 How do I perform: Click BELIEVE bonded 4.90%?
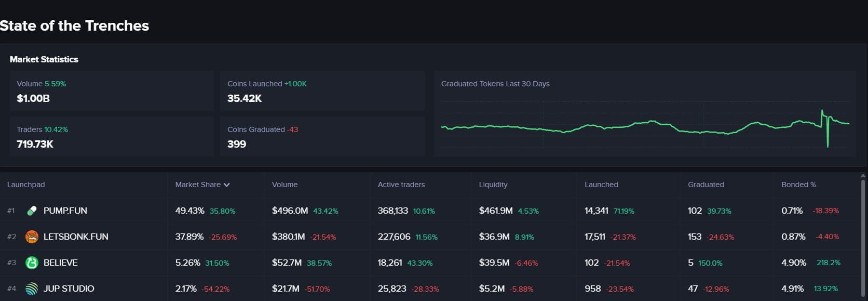point(794,263)
